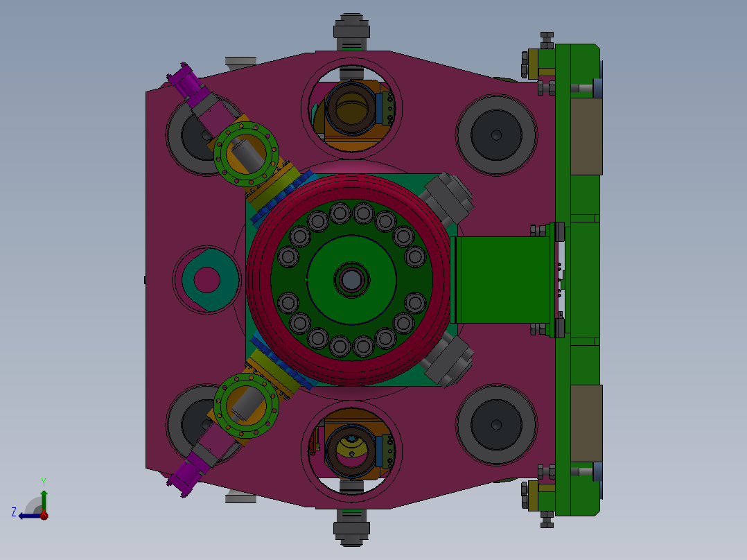This screenshot has width=747, height=560.
Task: Pick the lower-left green bolted ring flange
Action: click(x=246, y=405)
